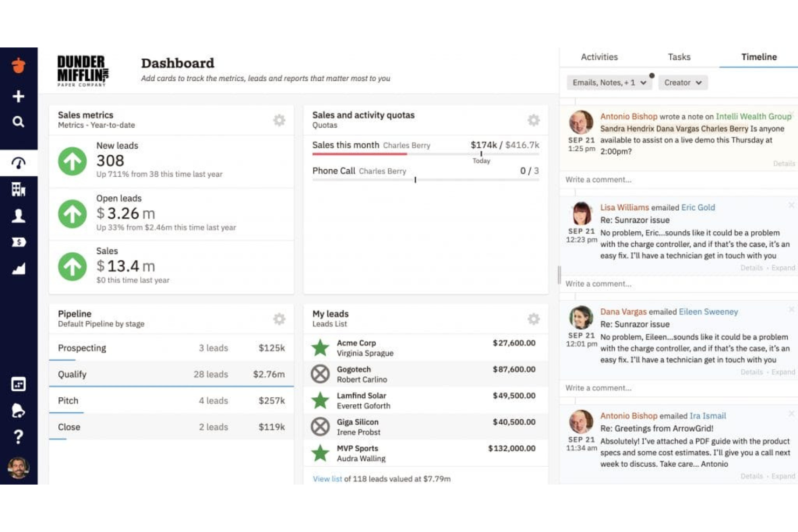The height and width of the screenshot is (532, 798).
Task: Expand Antonio Bishop email to Ira Ismail
Action: point(783,476)
